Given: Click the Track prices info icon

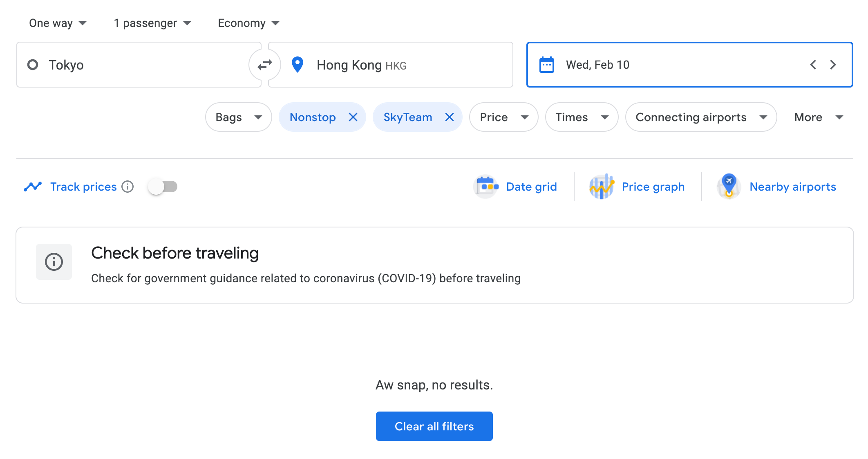Looking at the screenshot, I should pos(128,187).
